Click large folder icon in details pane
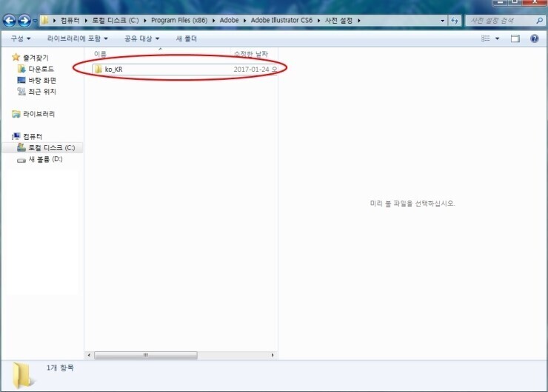This screenshot has height=392, width=548. click(23, 375)
